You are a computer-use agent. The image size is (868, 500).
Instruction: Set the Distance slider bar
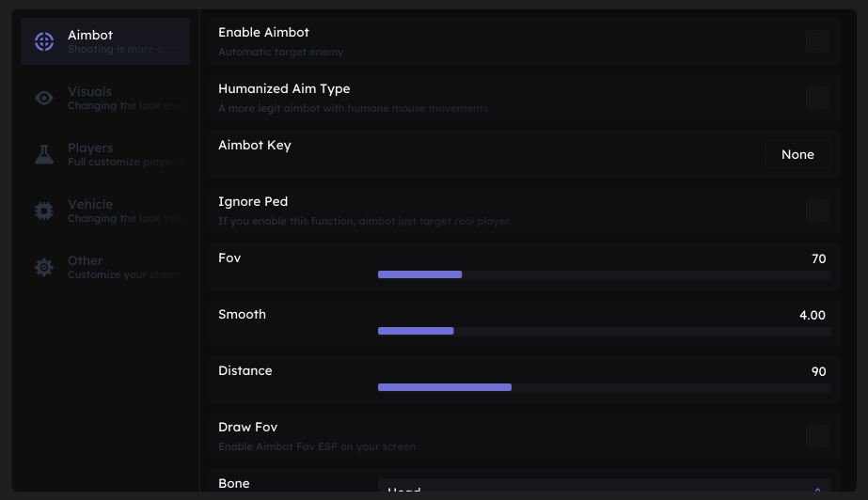tap(605, 388)
